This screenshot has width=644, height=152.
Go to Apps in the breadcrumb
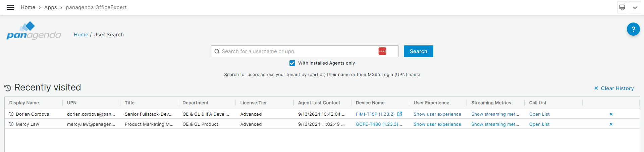[51, 7]
